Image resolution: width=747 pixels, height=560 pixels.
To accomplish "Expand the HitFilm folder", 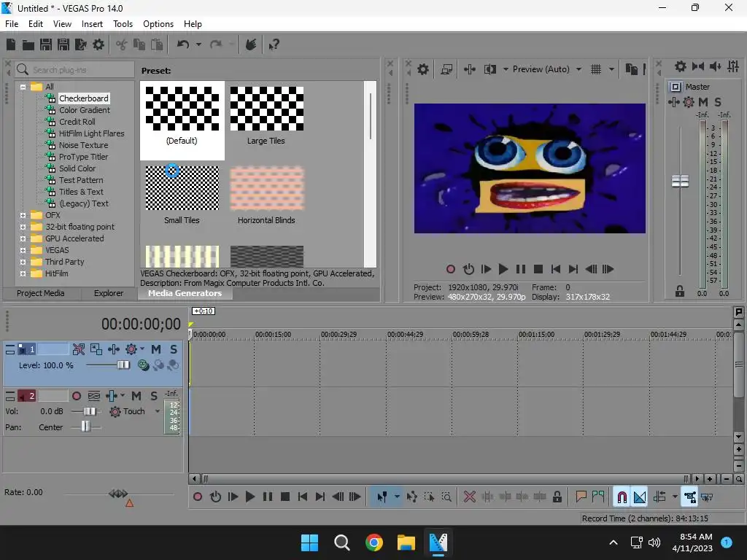I will click(x=23, y=274).
